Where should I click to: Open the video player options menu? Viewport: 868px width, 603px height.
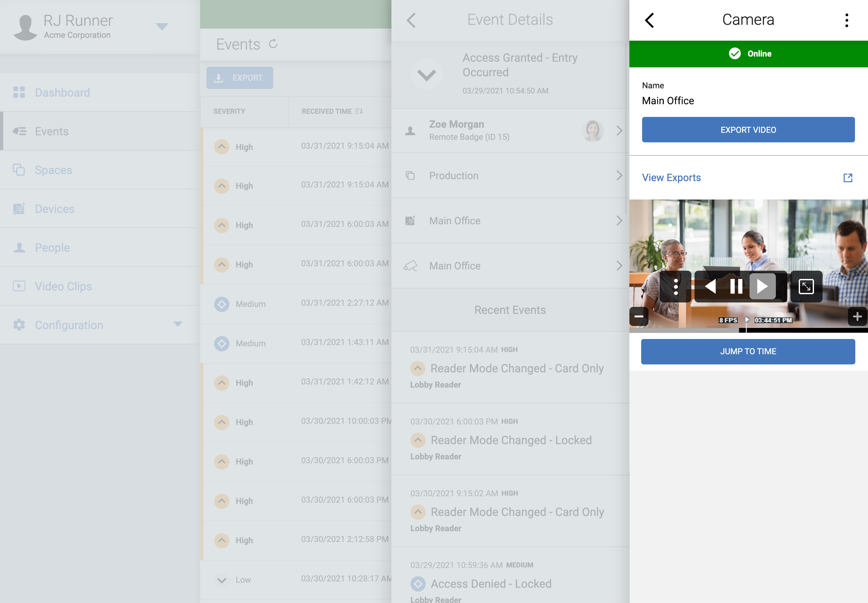[675, 287]
